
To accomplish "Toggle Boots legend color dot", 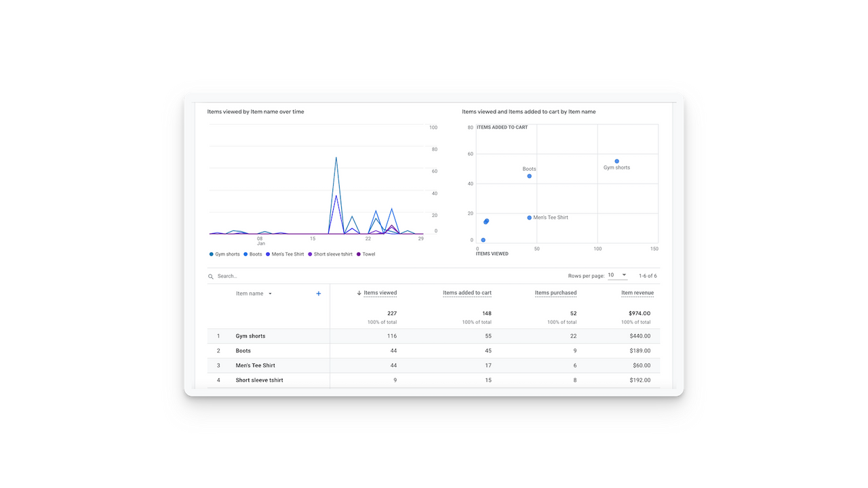I will pyautogui.click(x=245, y=254).
